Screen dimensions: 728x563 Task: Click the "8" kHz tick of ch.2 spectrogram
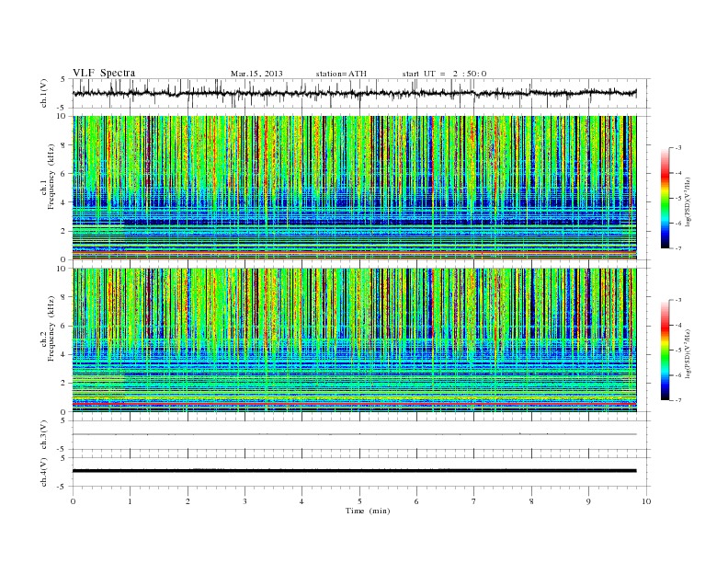point(64,297)
